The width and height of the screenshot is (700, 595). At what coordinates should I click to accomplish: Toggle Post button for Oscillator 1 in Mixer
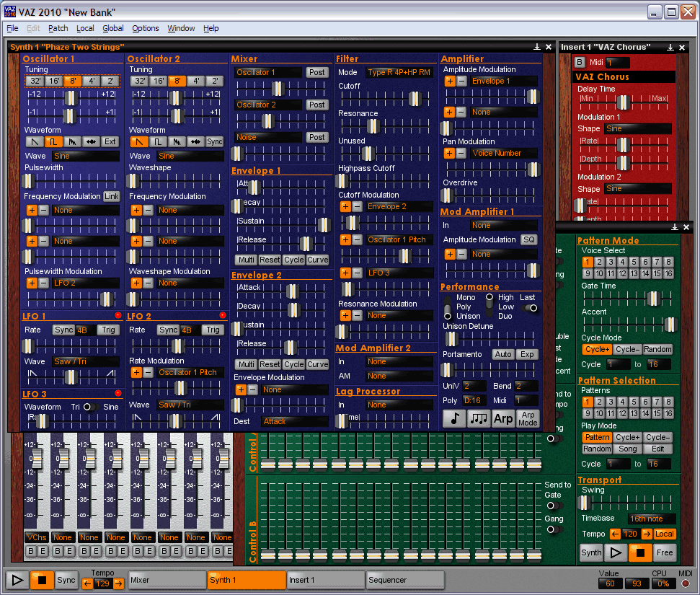point(317,72)
